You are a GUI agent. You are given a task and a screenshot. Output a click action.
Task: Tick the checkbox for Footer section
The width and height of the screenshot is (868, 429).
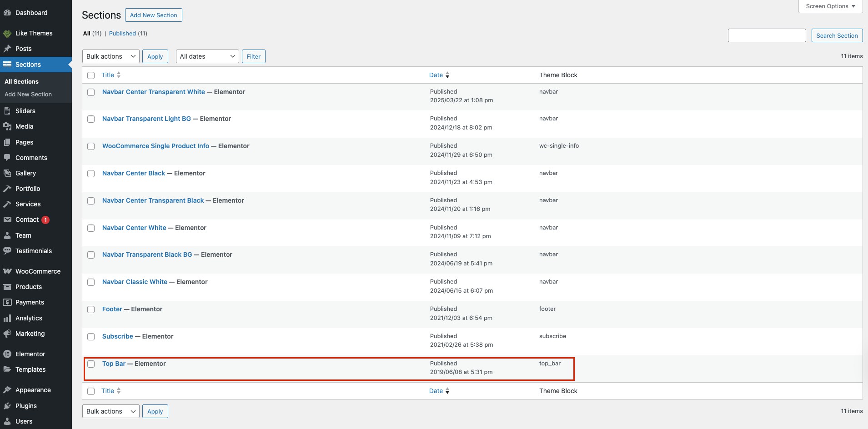[x=91, y=309]
